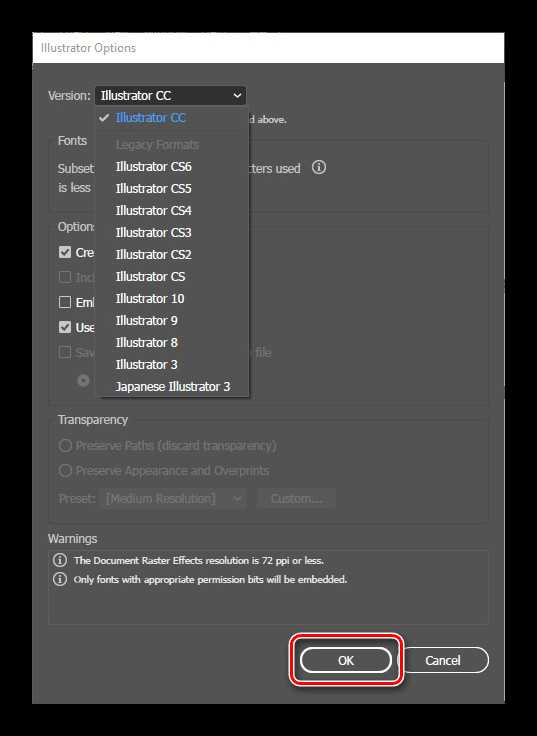This screenshot has height=736, width=537.
Task: Select Preserve Paths discard transparency radio
Action: click(x=65, y=445)
